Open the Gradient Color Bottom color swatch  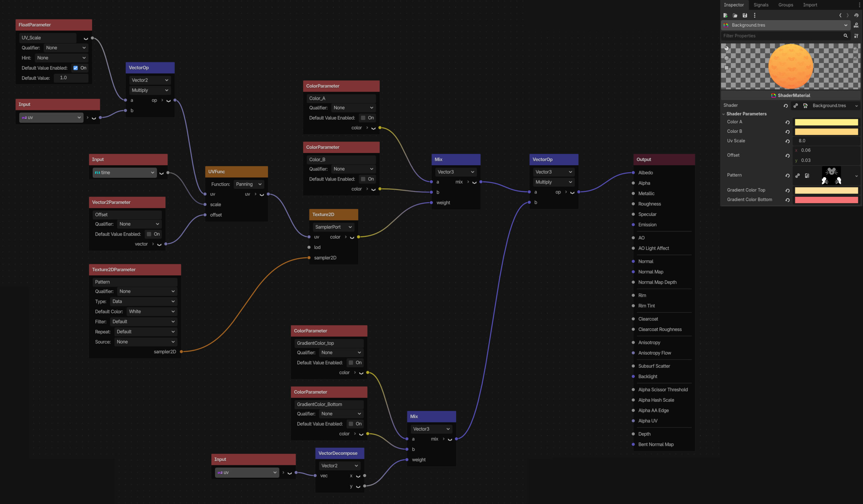826,200
